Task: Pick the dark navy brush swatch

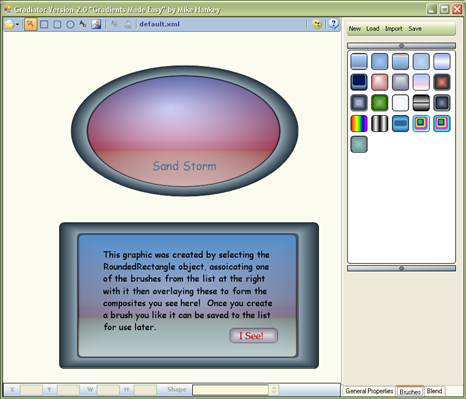Action: [x=359, y=82]
